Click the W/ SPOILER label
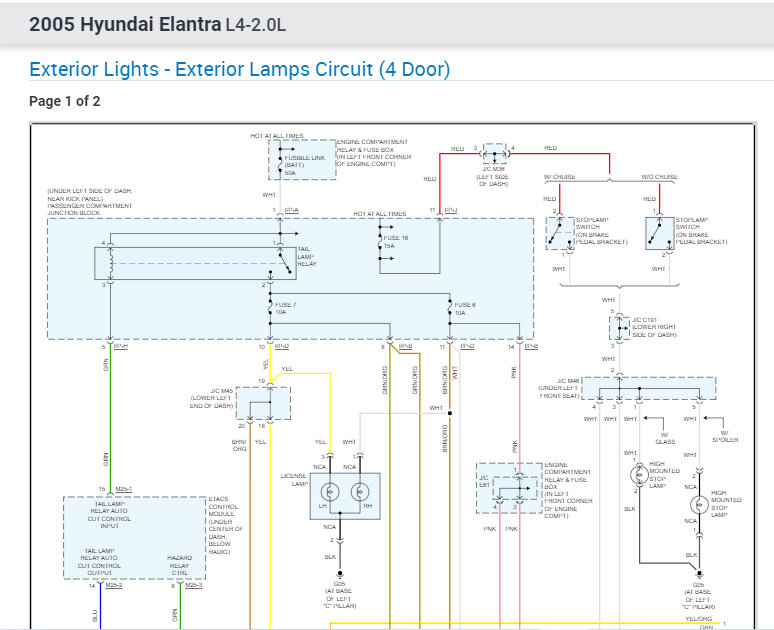Image resolution: width=774 pixels, height=630 pixels. 725,436
